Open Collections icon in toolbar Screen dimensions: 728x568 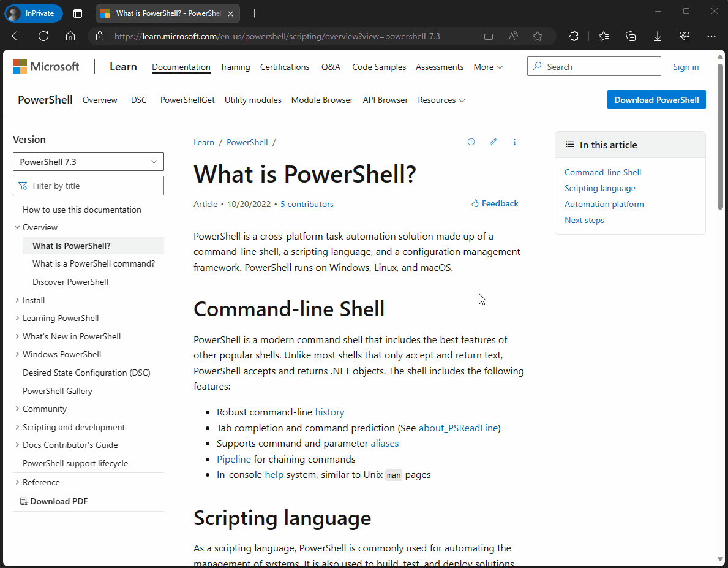(x=631, y=36)
